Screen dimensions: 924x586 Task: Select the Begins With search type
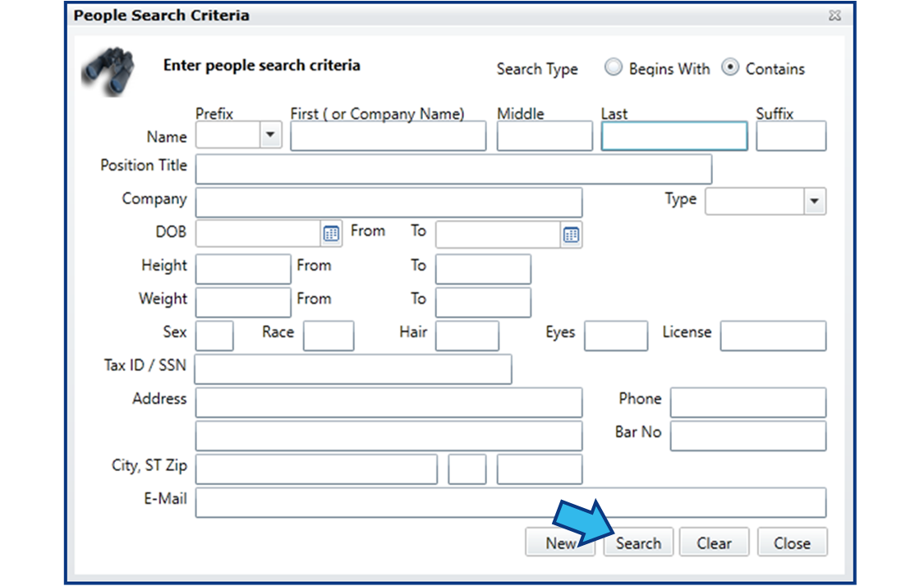pyautogui.click(x=613, y=67)
